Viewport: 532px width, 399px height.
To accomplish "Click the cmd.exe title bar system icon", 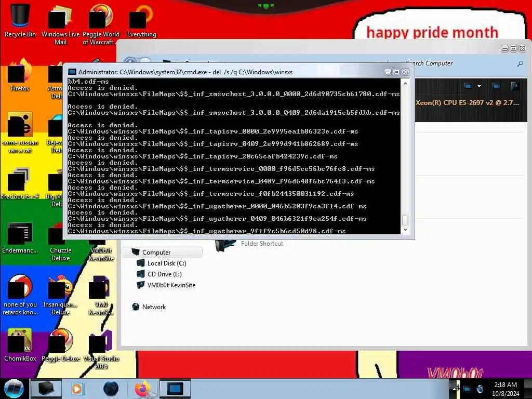I will (x=72, y=72).
